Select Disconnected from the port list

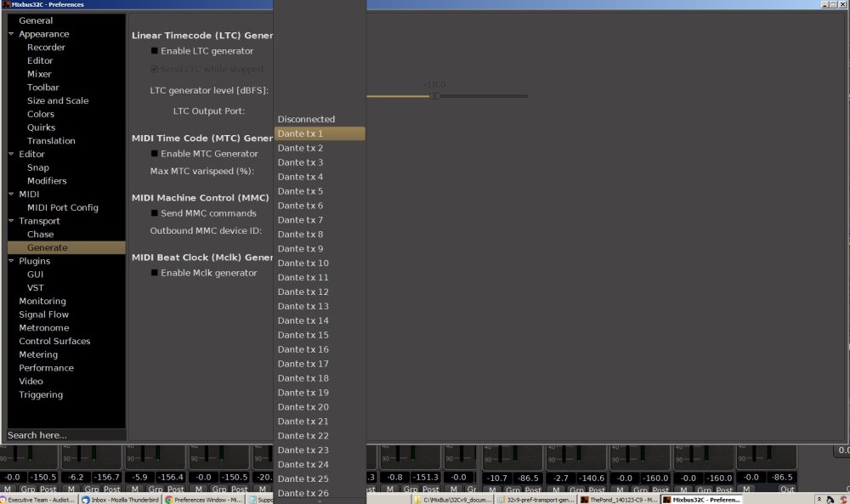coord(320,119)
